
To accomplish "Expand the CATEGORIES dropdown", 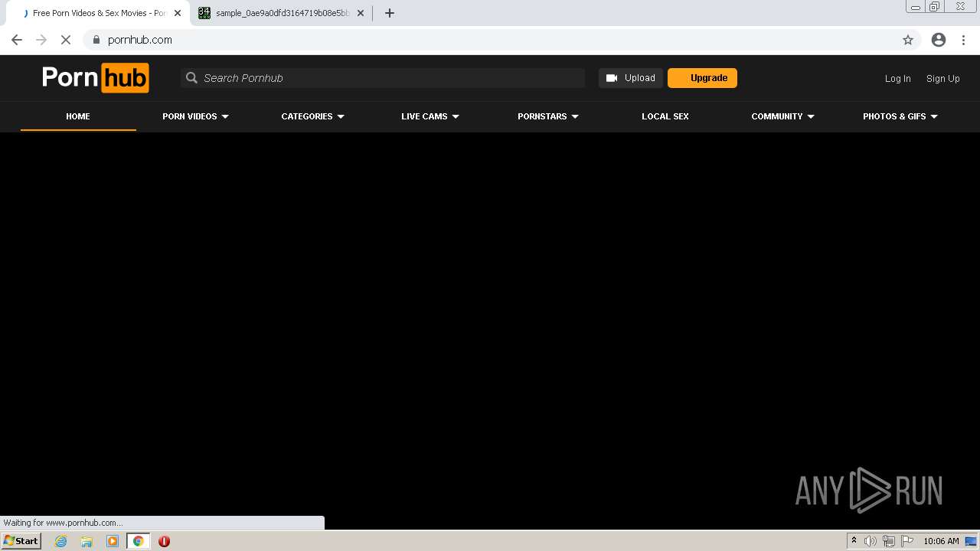I will pos(312,116).
